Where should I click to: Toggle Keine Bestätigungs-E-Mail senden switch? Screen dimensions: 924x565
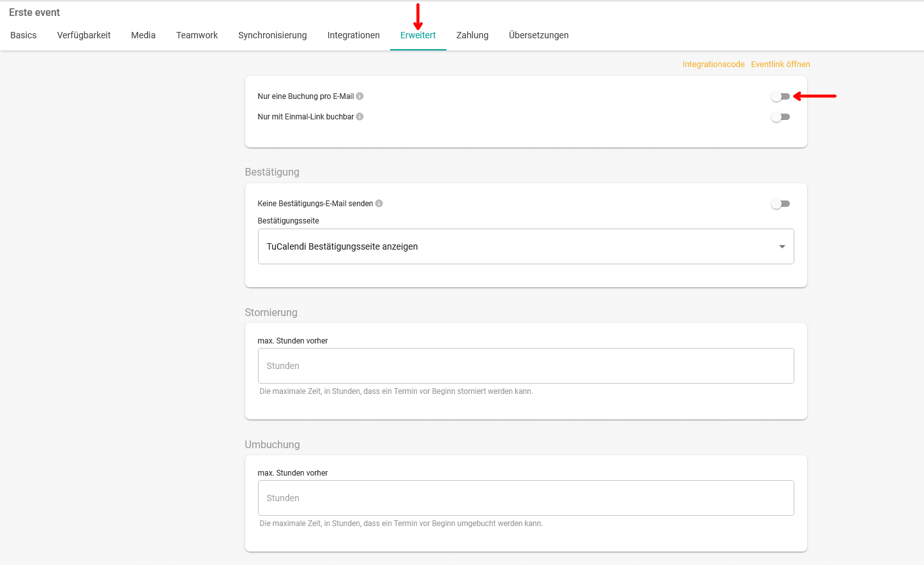780,204
